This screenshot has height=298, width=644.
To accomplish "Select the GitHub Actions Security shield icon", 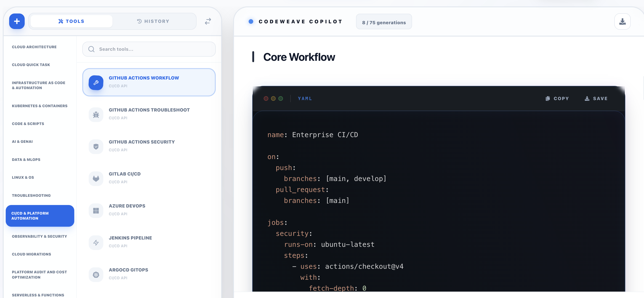I will [96, 146].
